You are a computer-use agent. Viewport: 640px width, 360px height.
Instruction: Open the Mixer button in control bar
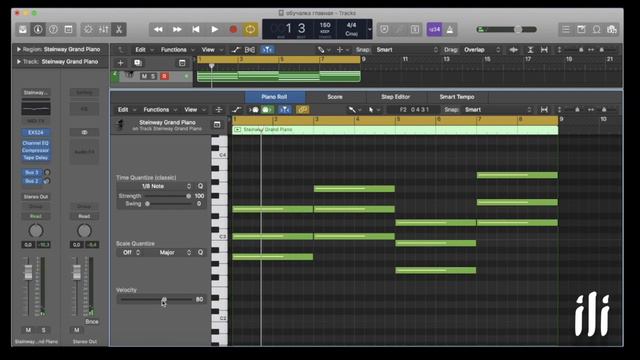[x=104, y=29]
